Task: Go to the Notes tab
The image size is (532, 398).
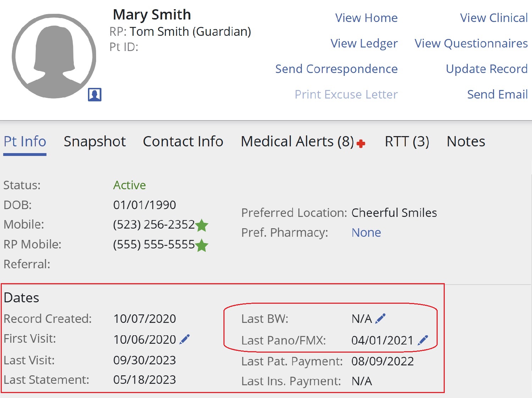Action: pyautogui.click(x=466, y=141)
